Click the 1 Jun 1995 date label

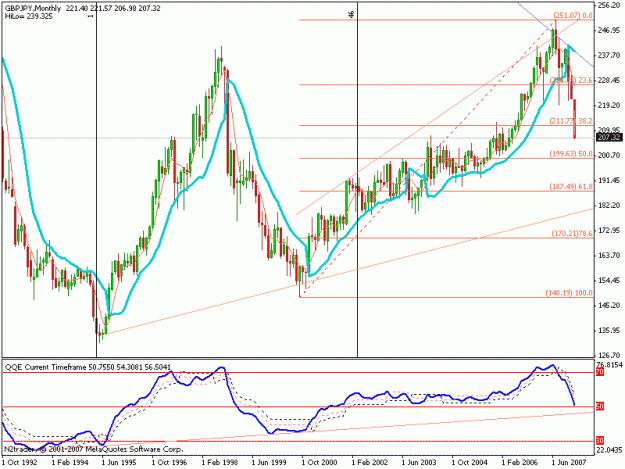[x=120, y=462]
